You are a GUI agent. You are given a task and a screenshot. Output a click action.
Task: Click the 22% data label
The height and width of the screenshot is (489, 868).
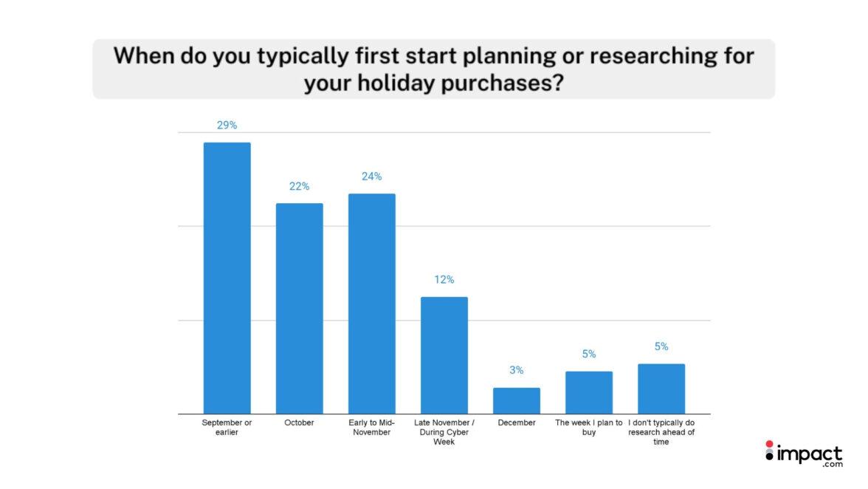[299, 187]
